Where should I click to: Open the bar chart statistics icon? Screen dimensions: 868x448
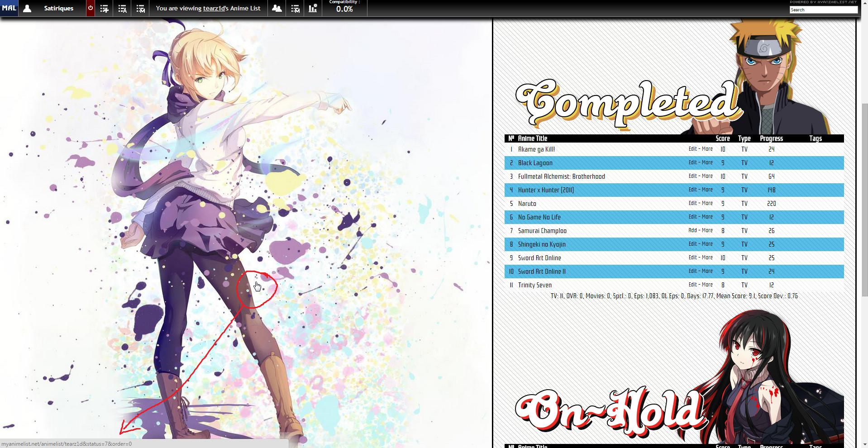tap(313, 8)
